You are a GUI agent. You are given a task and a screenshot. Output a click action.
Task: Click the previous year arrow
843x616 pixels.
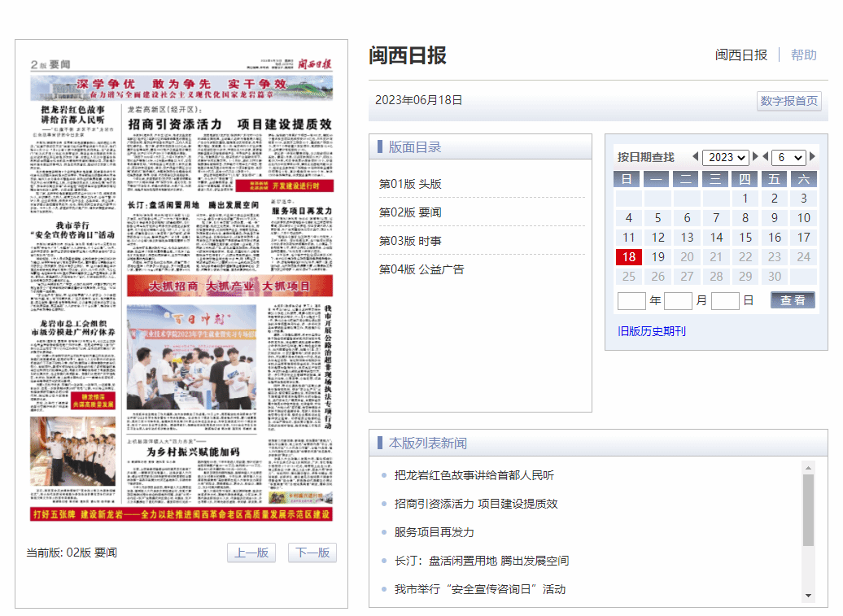coord(695,157)
